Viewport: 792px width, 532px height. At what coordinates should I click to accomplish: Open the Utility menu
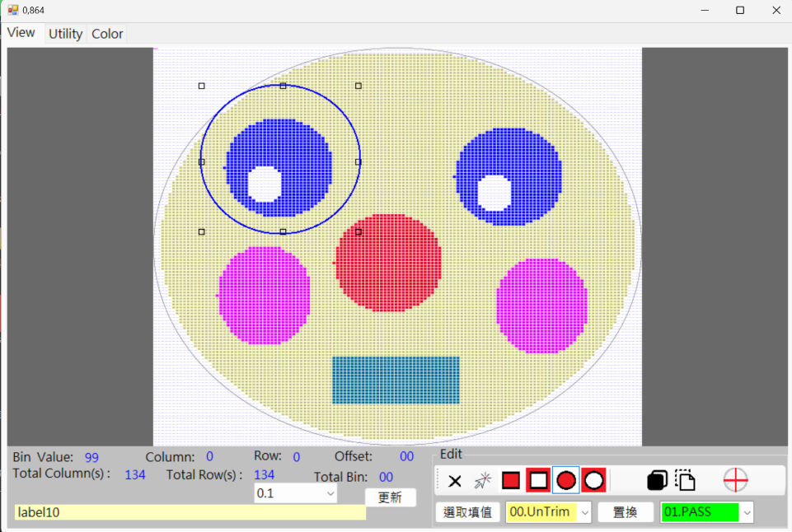(x=66, y=34)
